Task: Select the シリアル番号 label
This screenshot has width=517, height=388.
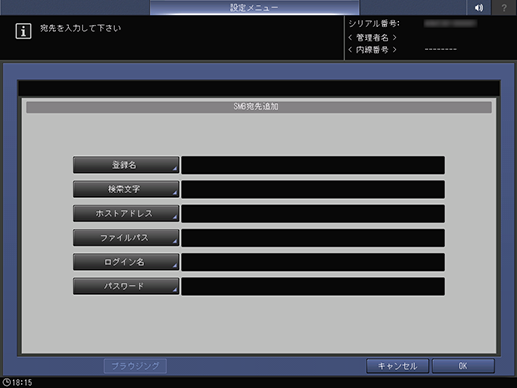Action: click(374, 23)
